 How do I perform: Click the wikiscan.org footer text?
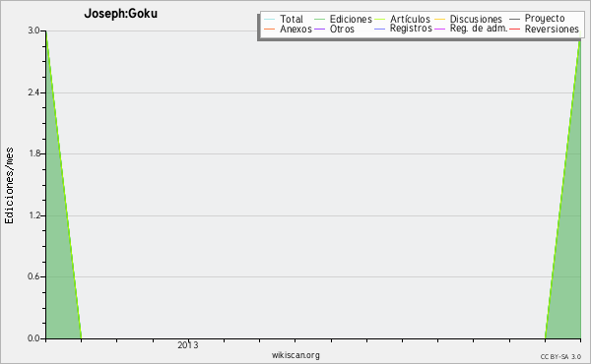tap(295, 355)
